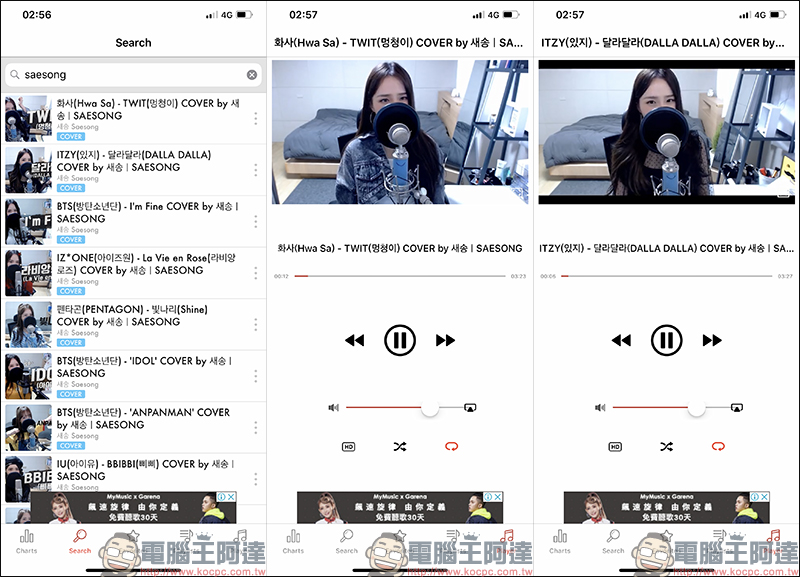Close the ad banner in DALLA DALLA player
Viewport: 800px width, 577px height.
click(x=765, y=497)
